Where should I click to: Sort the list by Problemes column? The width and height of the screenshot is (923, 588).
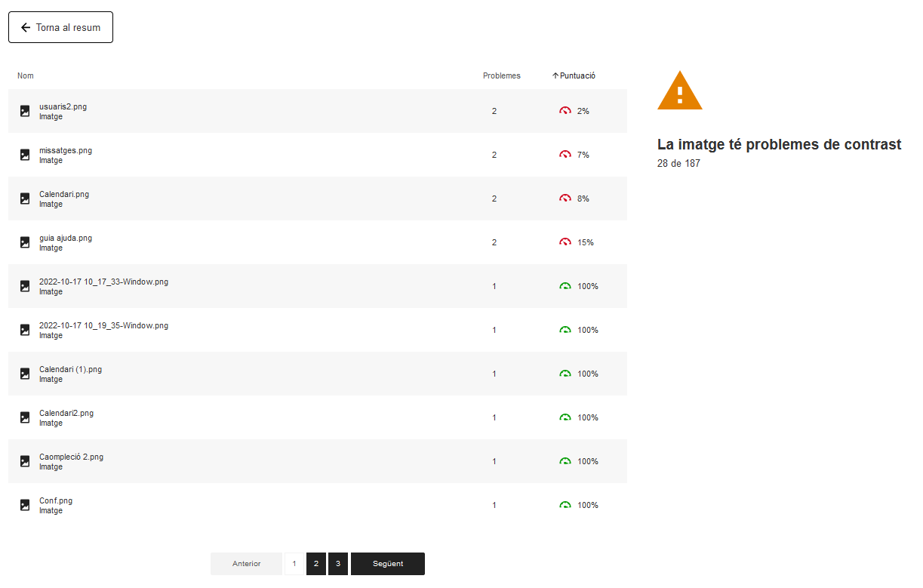coord(501,75)
